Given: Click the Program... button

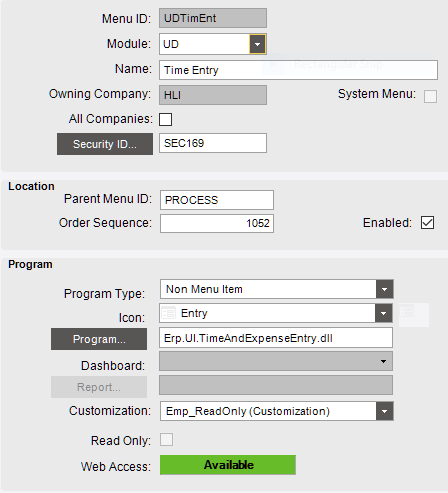Looking at the screenshot, I should click(99, 339).
